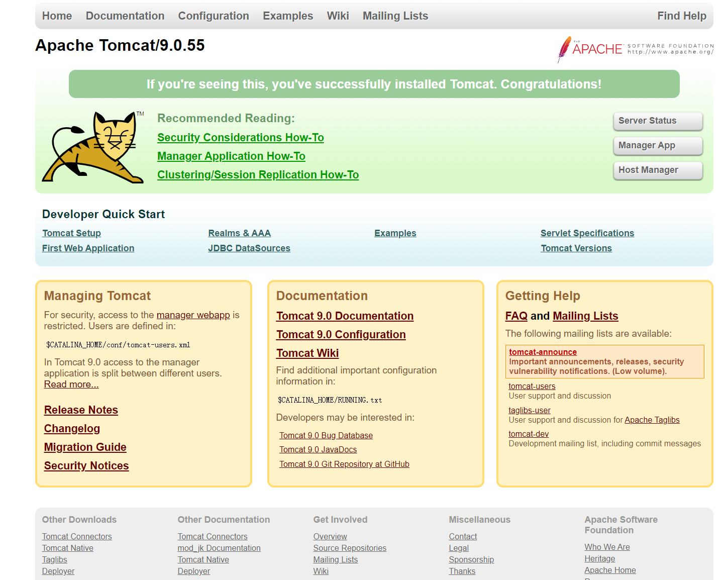
Task: Open the Home navigation item
Action: [57, 16]
